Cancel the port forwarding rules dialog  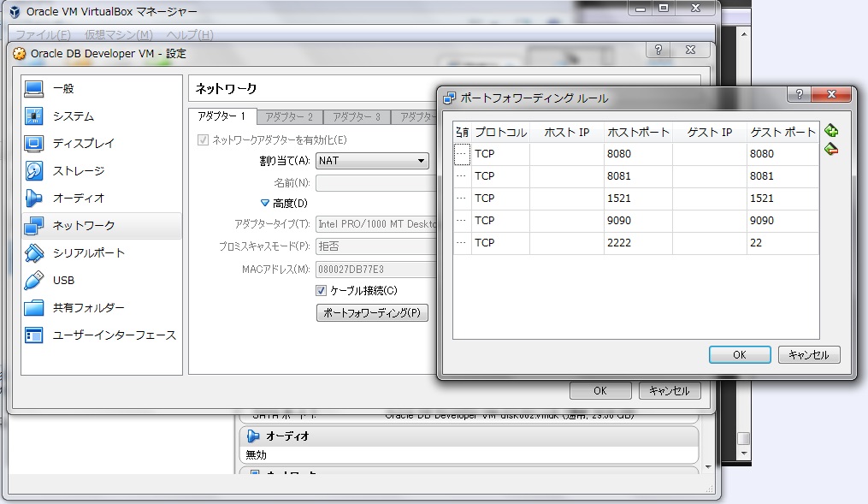[809, 354]
